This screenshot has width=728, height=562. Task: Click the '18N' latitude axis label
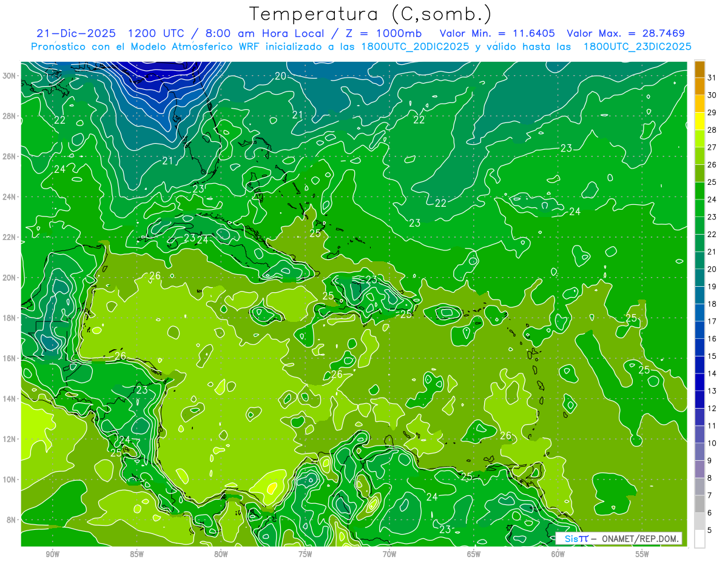pyautogui.click(x=10, y=318)
